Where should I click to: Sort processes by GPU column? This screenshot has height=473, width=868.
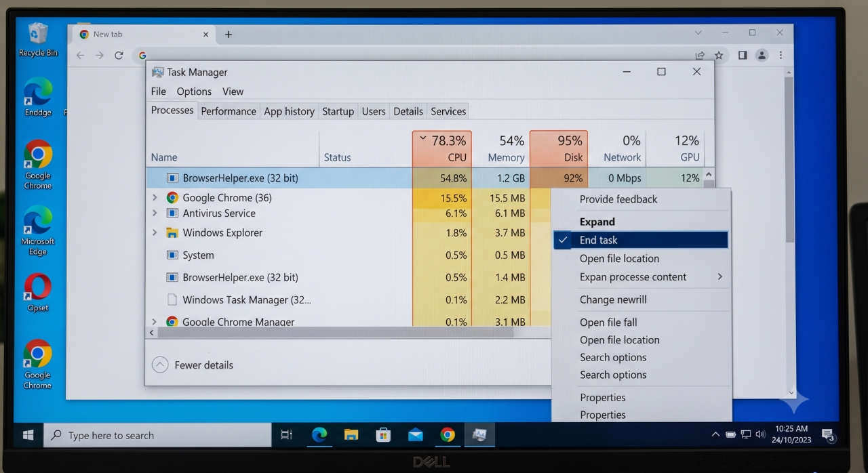pos(675,148)
